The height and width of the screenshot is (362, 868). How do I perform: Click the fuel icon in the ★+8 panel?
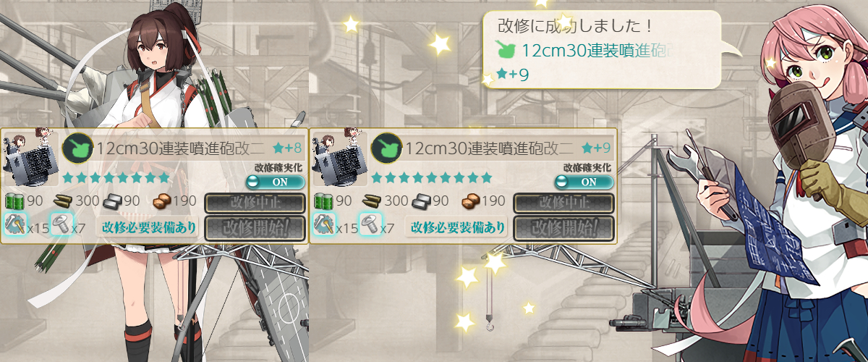[15, 202]
